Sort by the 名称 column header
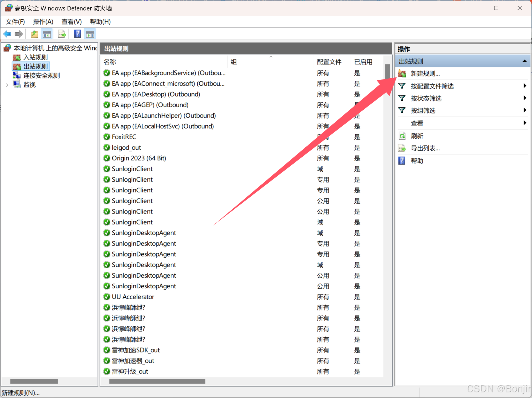 [x=164, y=62]
